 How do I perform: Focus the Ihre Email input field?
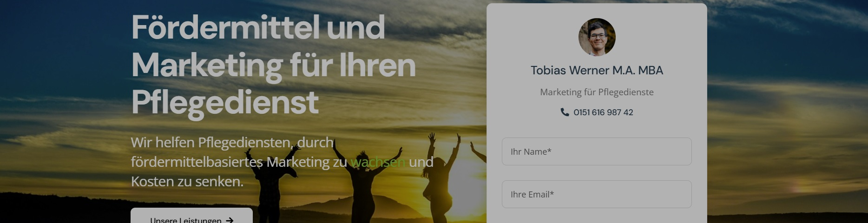point(597,194)
